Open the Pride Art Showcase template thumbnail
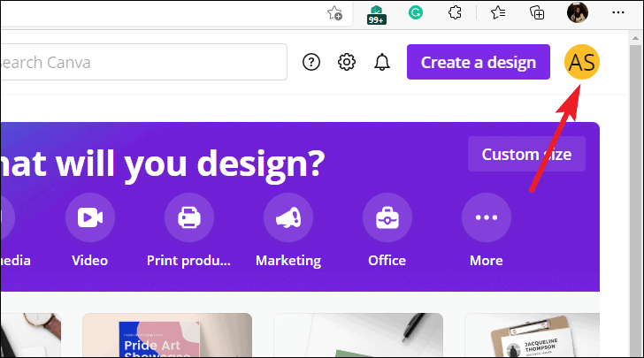644x358 pixels. coord(167,335)
